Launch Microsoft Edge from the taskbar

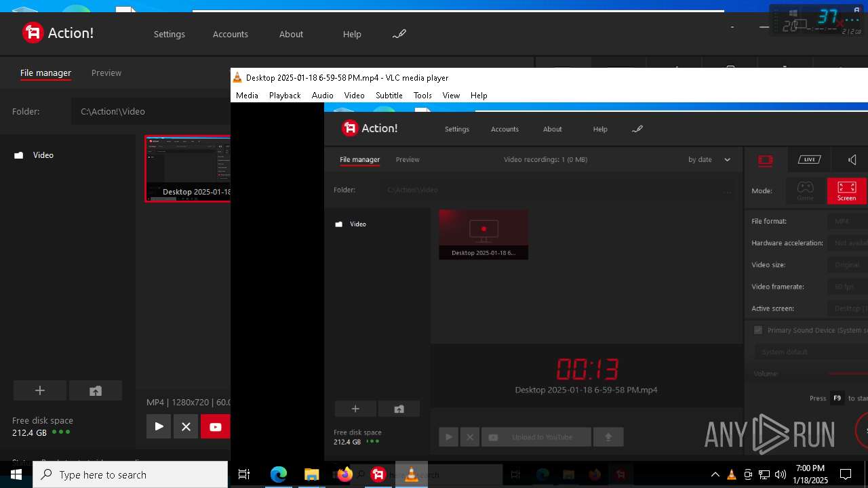[x=279, y=474]
